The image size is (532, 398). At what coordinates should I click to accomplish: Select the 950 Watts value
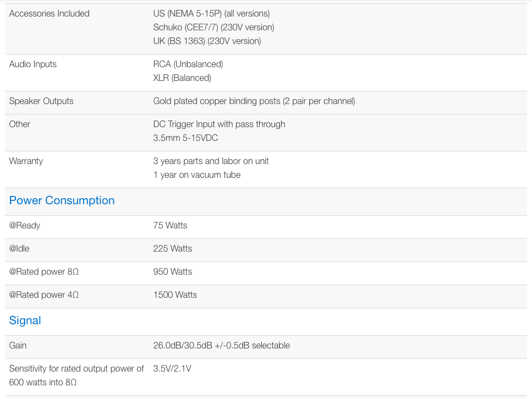tap(173, 271)
